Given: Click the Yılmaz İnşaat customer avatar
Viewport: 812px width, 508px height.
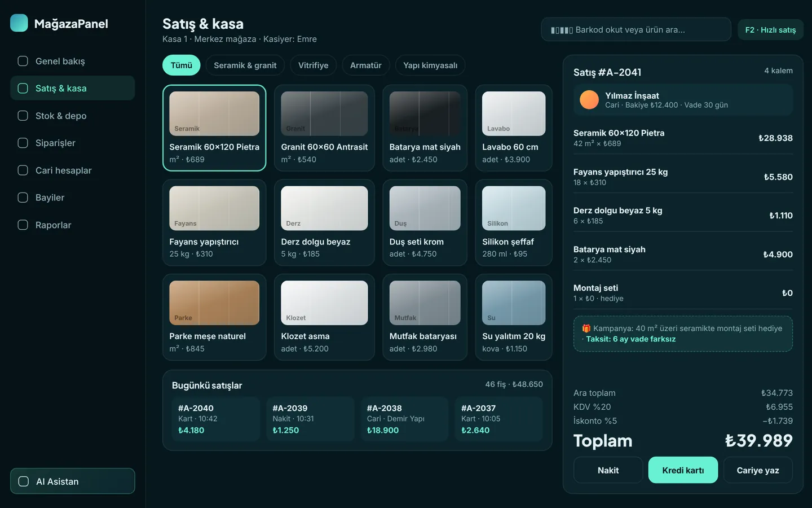Looking at the screenshot, I should (x=589, y=100).
